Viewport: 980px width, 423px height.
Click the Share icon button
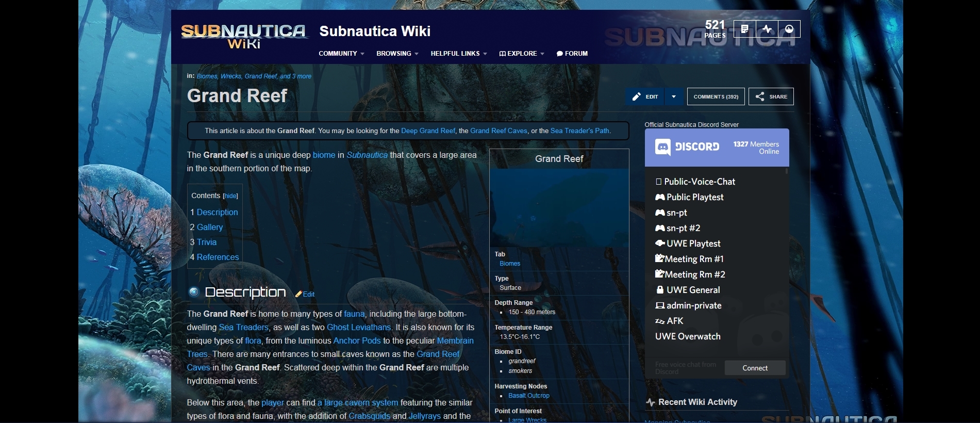[771, 96]
